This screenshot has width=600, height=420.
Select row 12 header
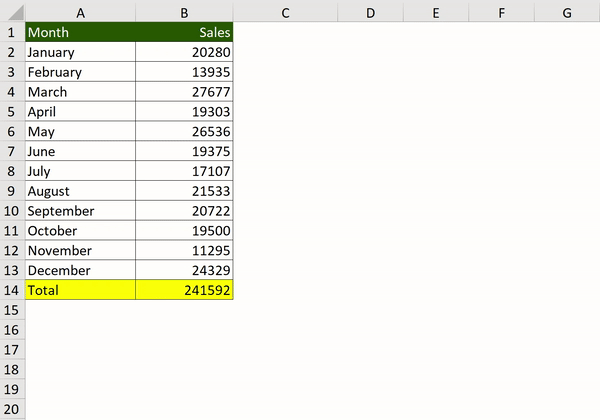12,251
